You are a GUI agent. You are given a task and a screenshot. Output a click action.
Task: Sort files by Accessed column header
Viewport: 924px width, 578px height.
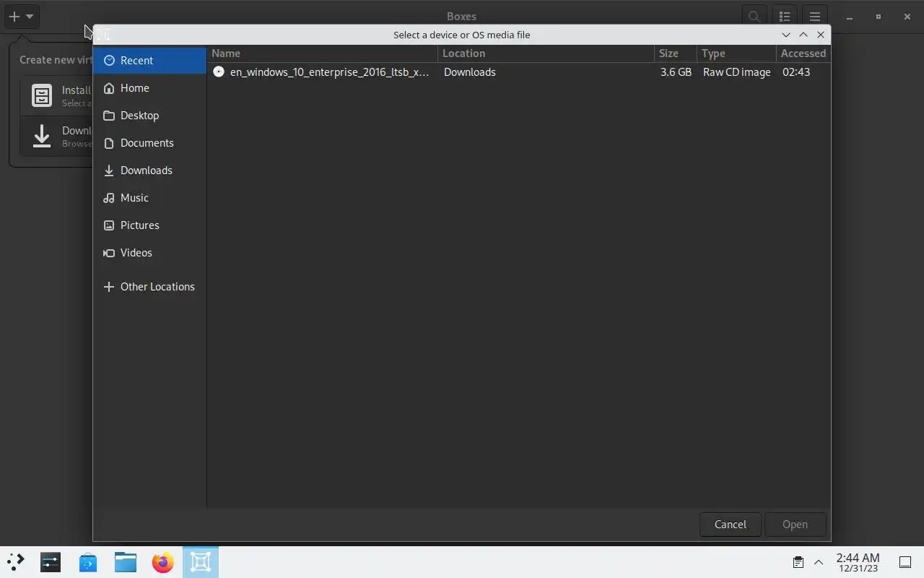click(x=803, y=53)
